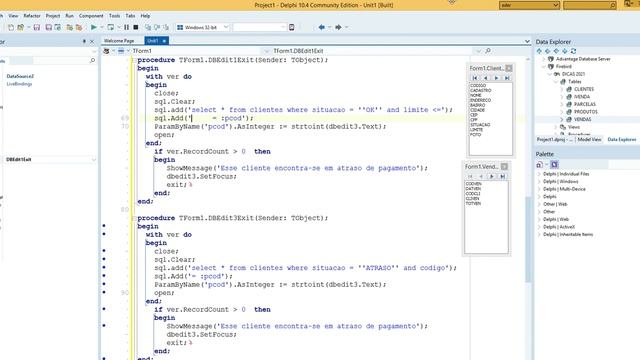The width and height of the screenshot is (640, 360).
Task: Go to last record in Form1.Vend navigator
Action: [502, 176]
